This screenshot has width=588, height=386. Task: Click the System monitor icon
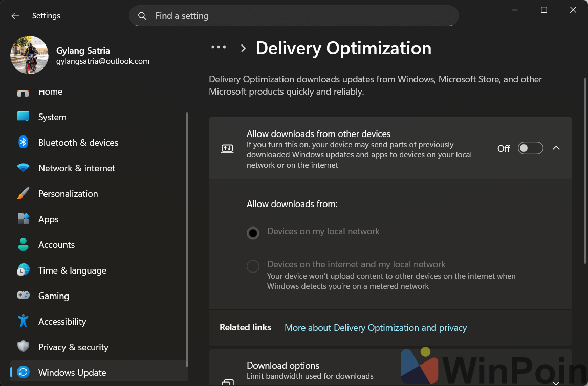click(23, 117)
